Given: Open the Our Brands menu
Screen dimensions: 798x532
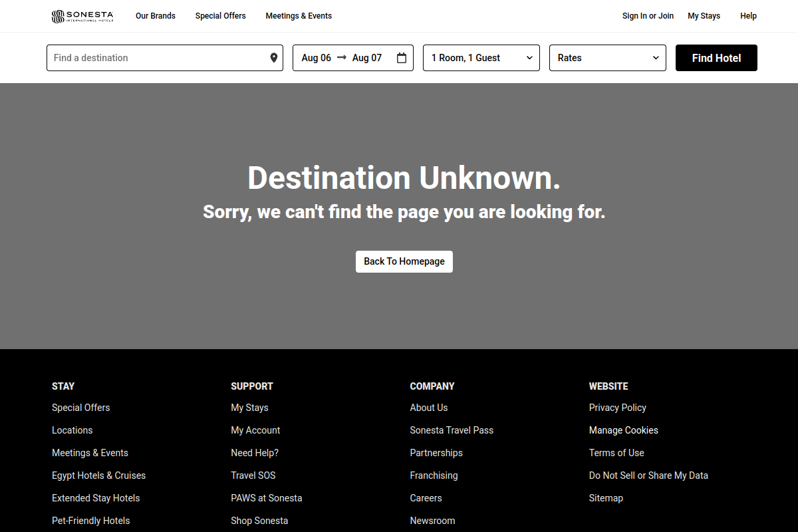Looking at the screenshot, I should point(156,16).
